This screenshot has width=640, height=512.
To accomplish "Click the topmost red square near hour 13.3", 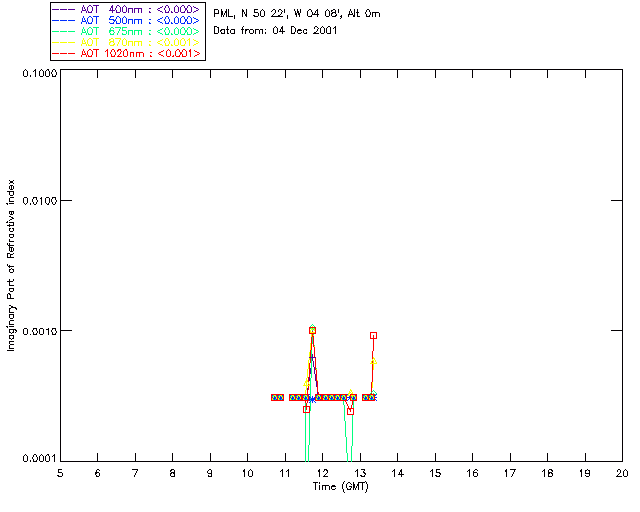I will click(373, 336).
